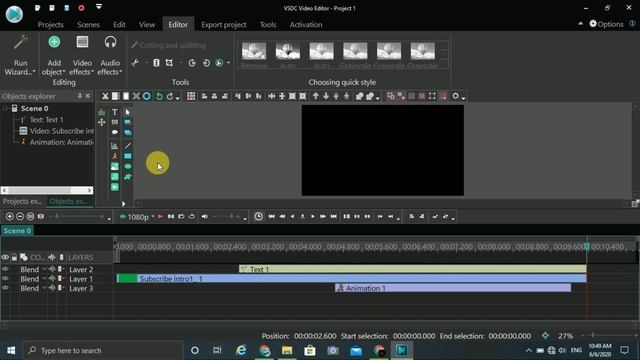
Task: Click the scissors Cut icon in the editor toolbar
Action: point(105,96)
